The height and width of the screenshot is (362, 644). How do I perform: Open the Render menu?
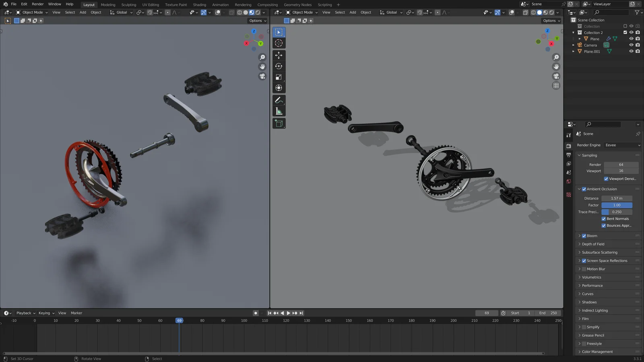click(37, 4)
